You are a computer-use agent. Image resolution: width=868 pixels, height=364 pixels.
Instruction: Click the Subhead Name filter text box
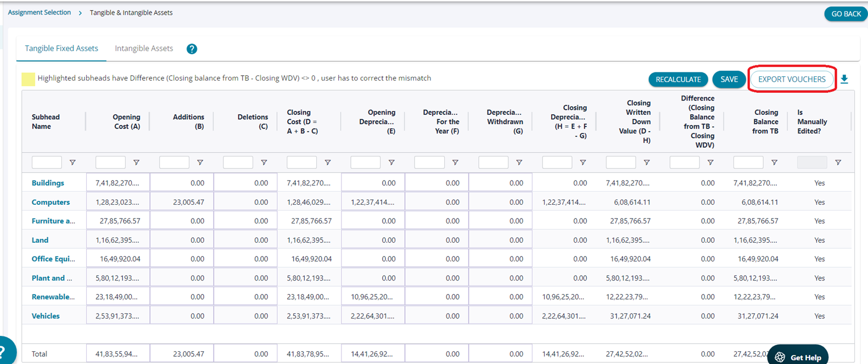(x=47, y=163)
